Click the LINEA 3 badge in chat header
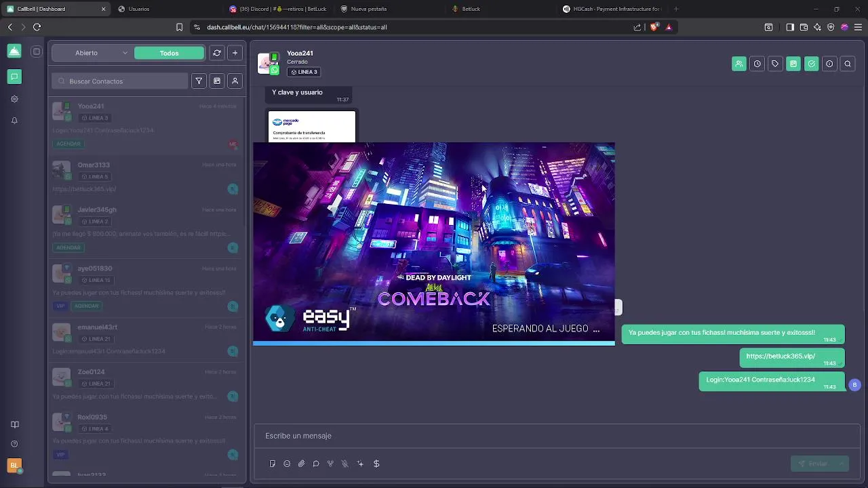The image size is (868, 488). pyautogui.click(x=303, y=72)
